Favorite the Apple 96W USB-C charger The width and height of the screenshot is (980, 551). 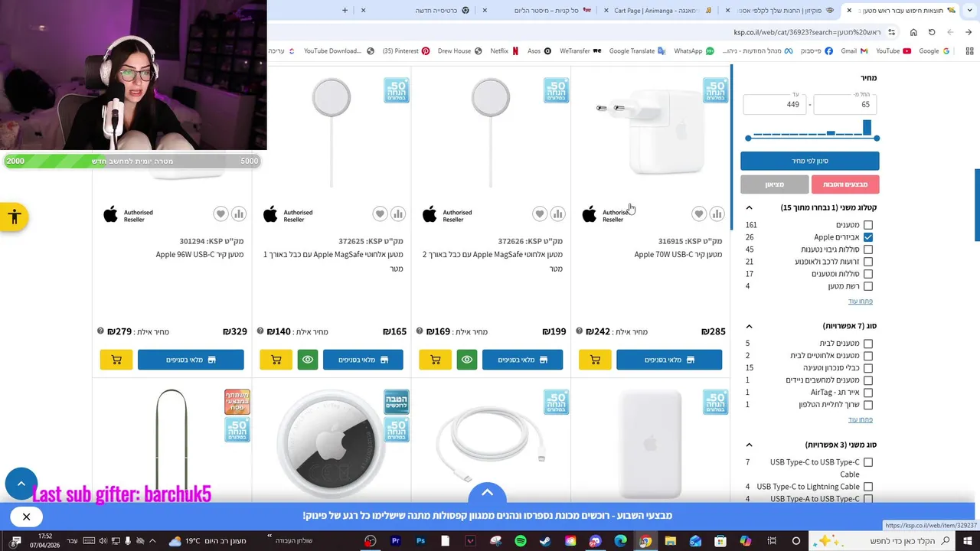click(220, 214)
